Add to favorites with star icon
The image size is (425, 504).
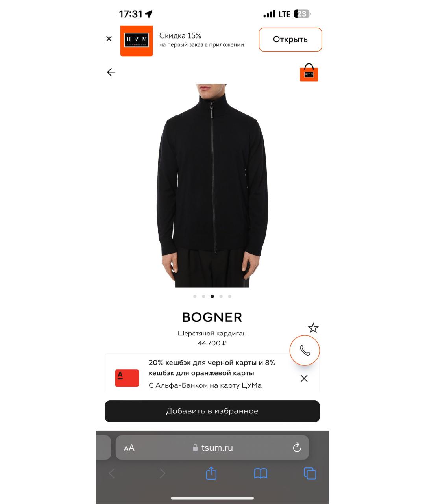point(313,328)
